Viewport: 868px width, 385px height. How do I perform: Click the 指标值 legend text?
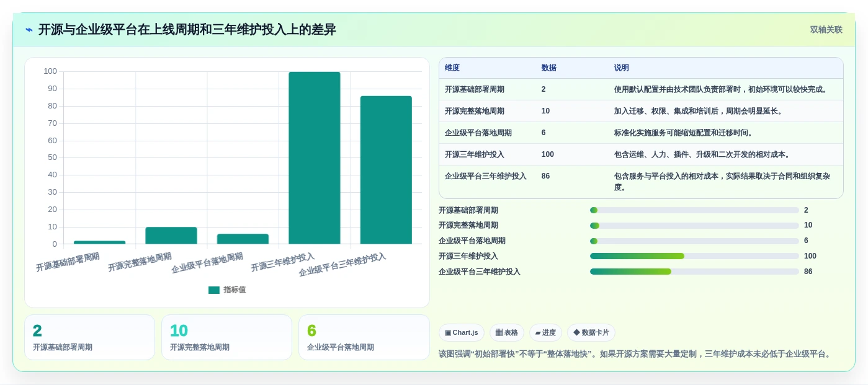click(x=235, y=290)
